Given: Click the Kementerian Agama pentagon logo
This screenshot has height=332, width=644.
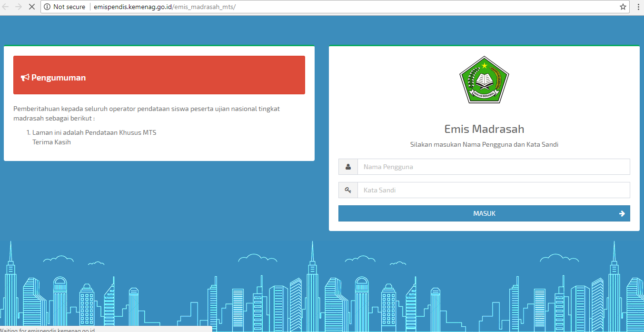Looking at the screenshot, I should coord(484,80).
